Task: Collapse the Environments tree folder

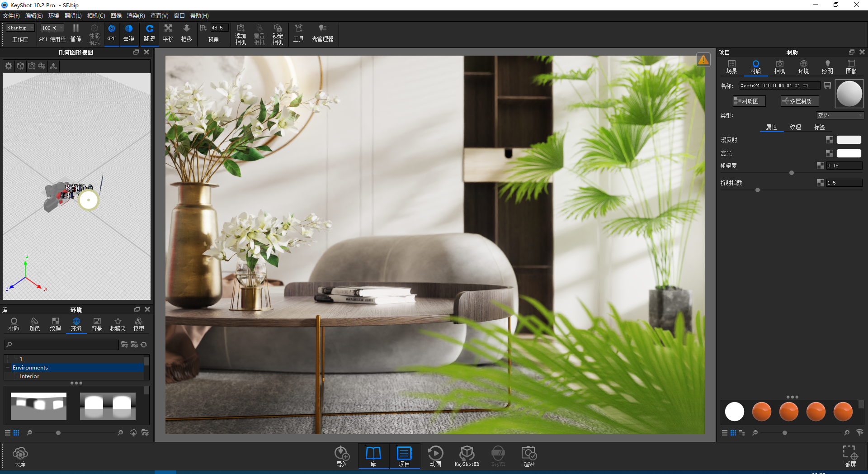Action: point(8,368)
